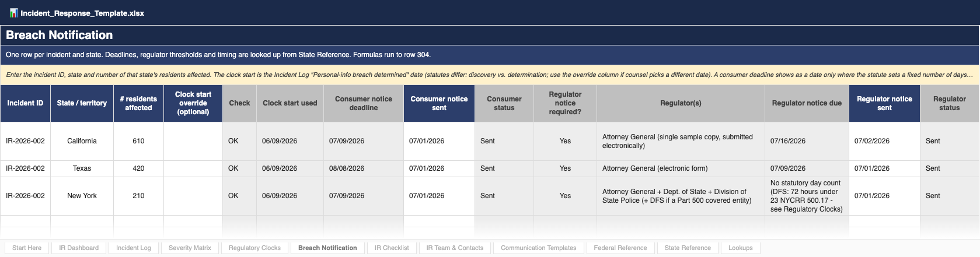Switch to IR Team & Contacts tab
Viewport: 980px width, 257px height.
pos(455,248)
